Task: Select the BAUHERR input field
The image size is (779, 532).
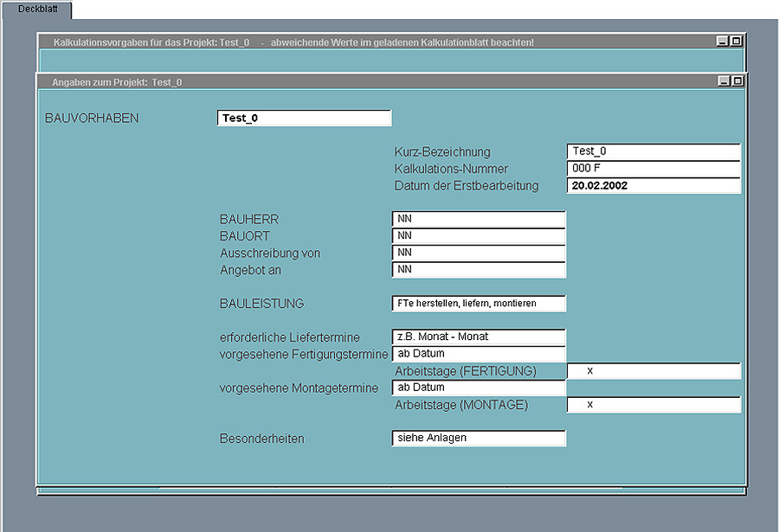Action: point(478,220)
